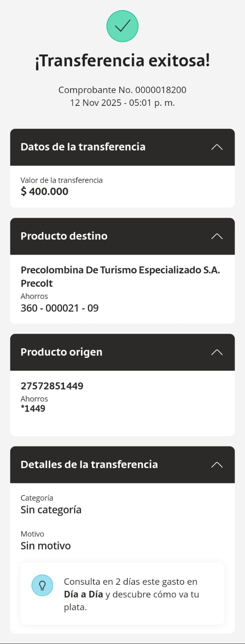
Task: Tap the Sin motivo value
Action: coord(46,546)
